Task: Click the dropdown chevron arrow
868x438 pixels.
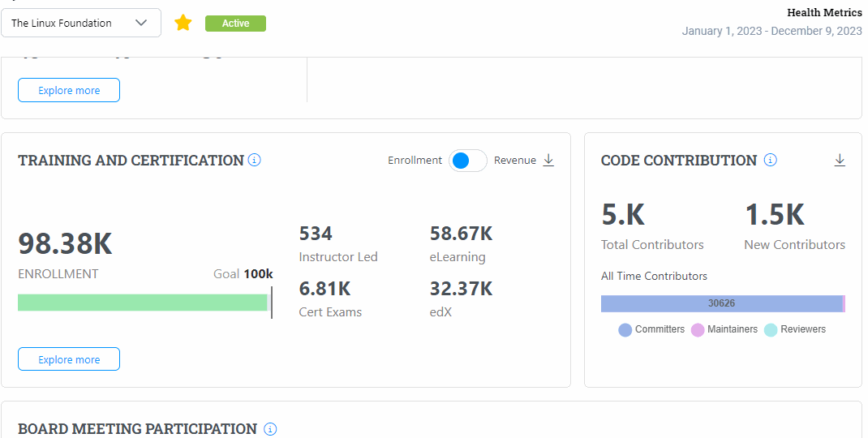Action: (x=141, y=23)
